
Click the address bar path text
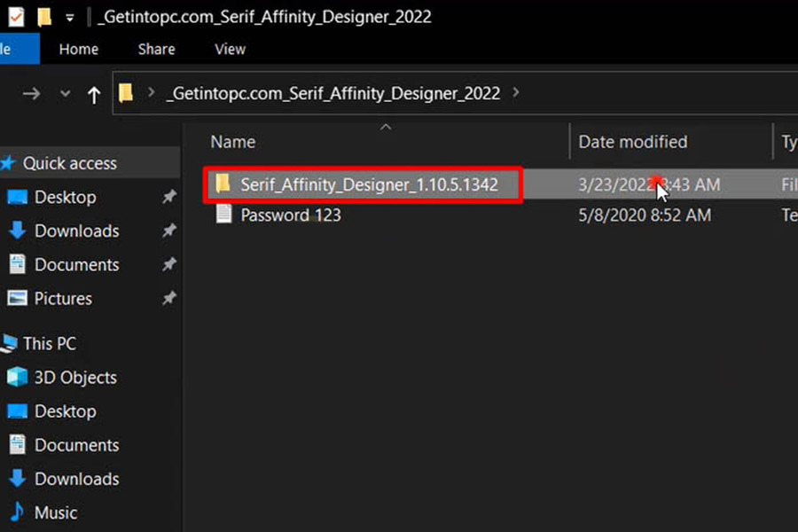point(333,93)
